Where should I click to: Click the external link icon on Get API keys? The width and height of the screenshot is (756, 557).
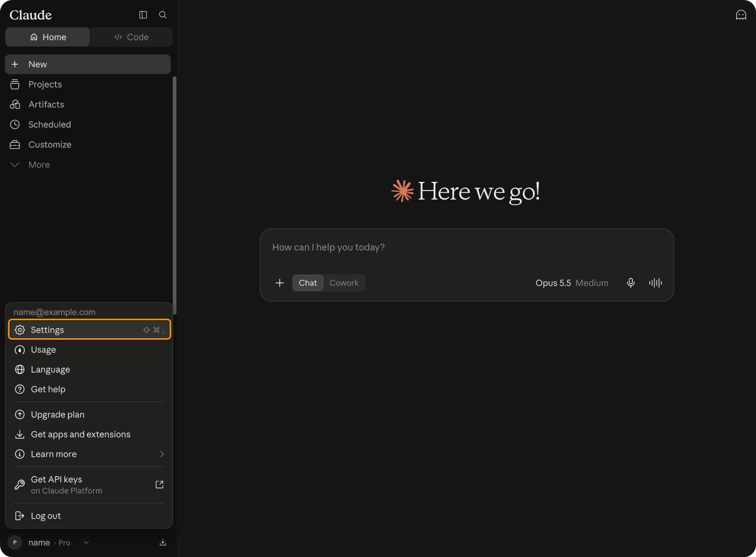[159, 485]
